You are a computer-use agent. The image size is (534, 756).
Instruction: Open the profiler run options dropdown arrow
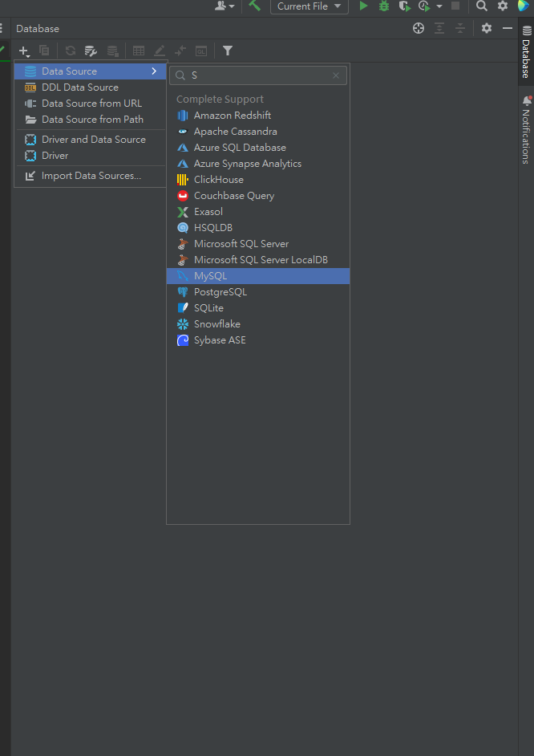439,6
